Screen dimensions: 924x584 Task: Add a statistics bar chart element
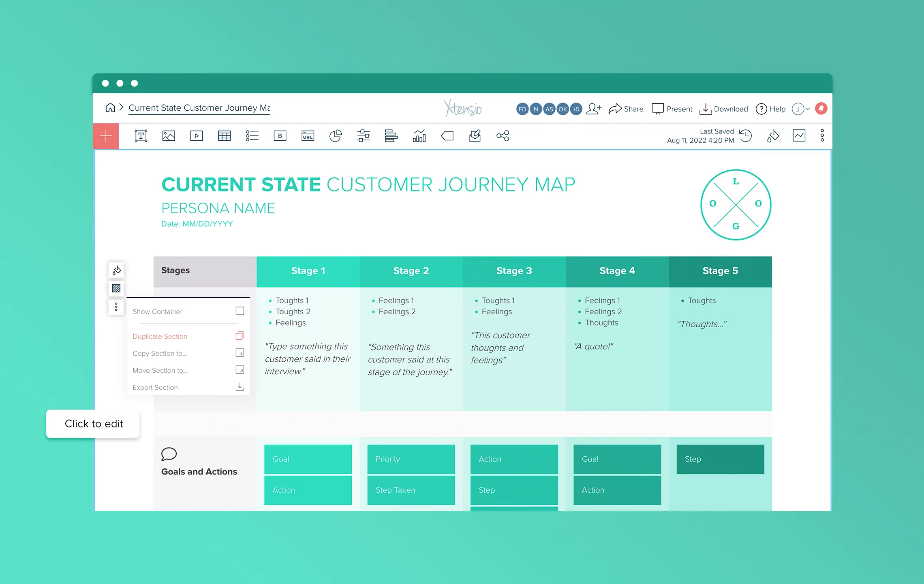(x=419, y=136)
